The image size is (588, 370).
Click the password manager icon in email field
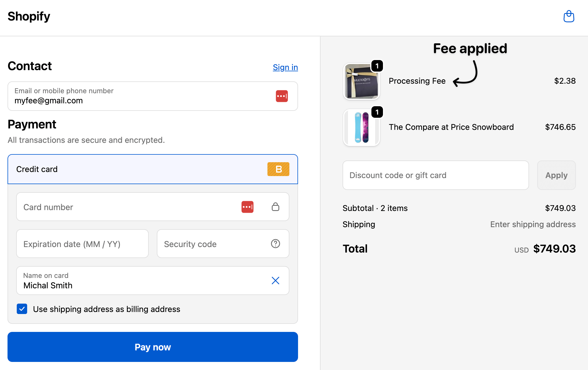pyautogui.click(x=282, y=96)
